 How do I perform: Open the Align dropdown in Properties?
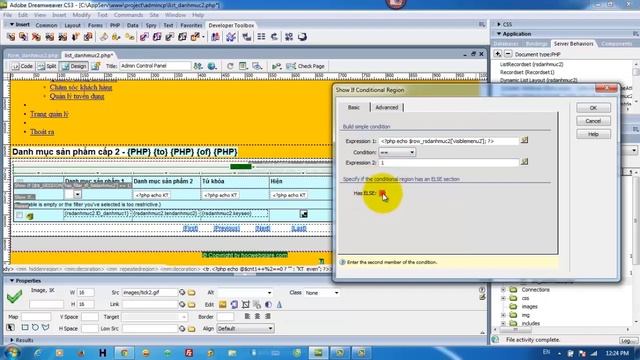[245, 329]
